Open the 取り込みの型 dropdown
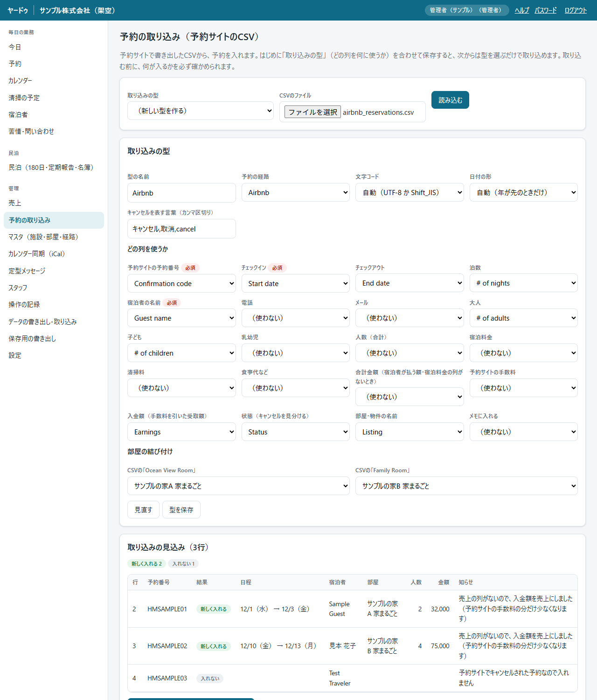 [200, 111]
